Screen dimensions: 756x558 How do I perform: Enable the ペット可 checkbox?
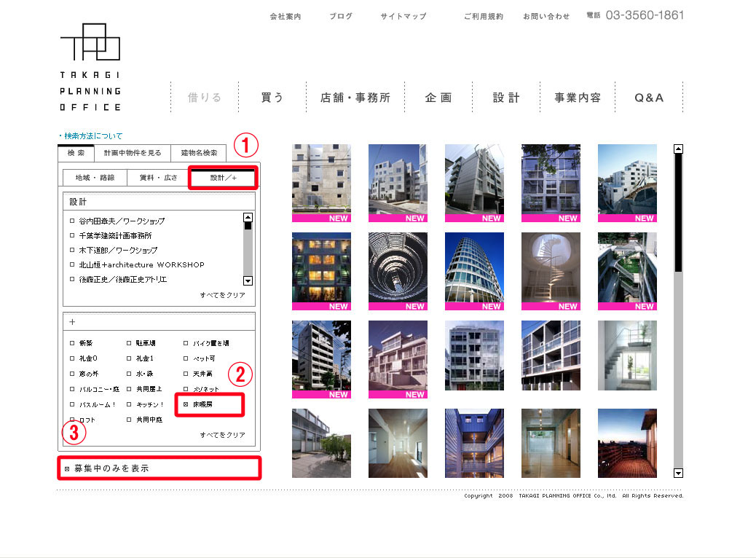pos(186,358)
